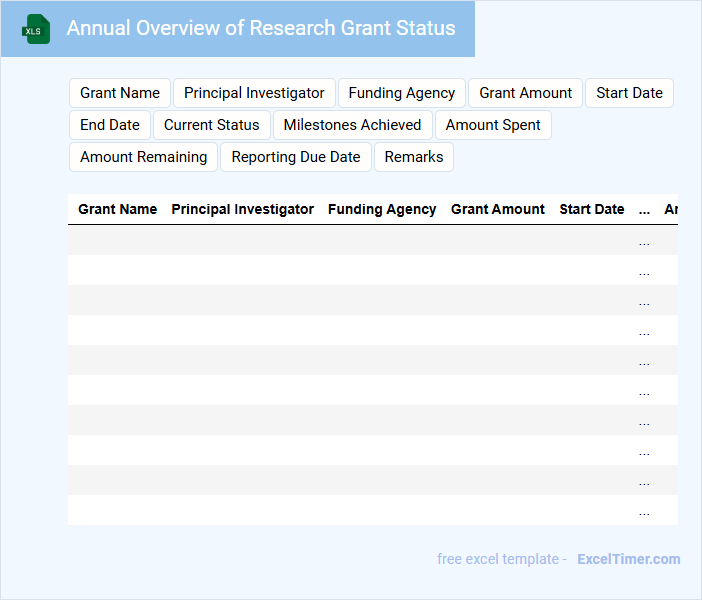Click the Reporting Due Date tag
Viewport: 702px width, 600px height.
click(x=296, y=157)
